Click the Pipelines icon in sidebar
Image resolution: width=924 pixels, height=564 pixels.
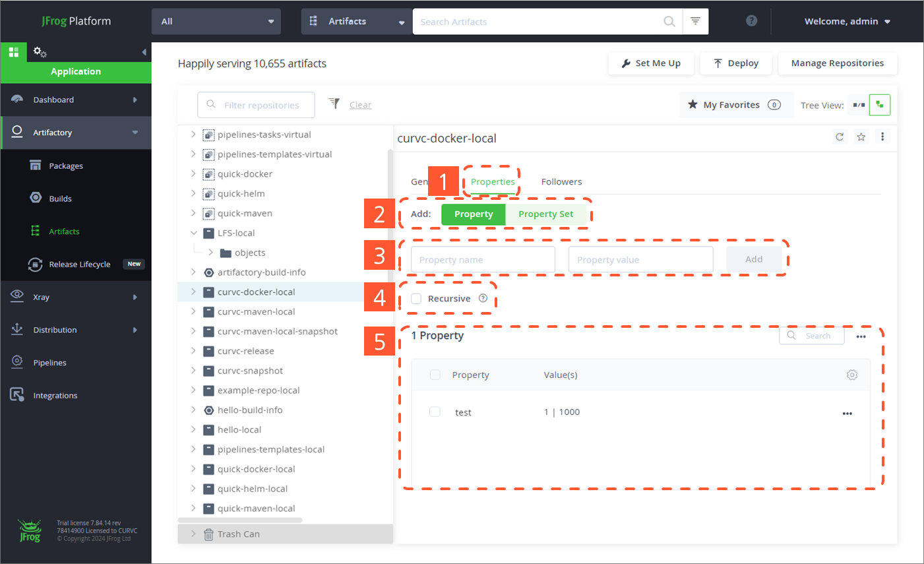(17, 361)
